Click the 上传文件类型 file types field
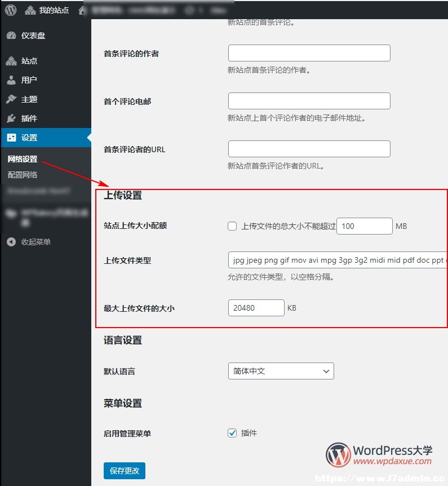448x486 pixels. click(x=338, y=260)
